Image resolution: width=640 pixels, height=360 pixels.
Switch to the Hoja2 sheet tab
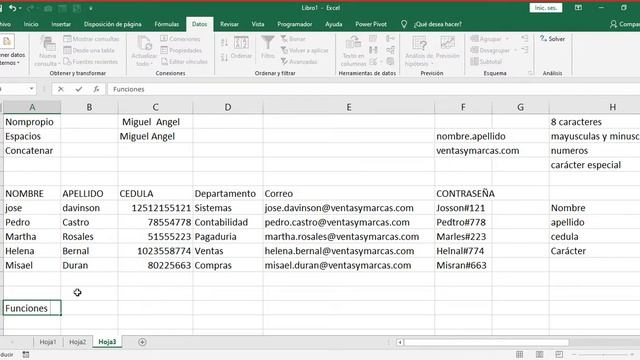(x=77, y=342)
